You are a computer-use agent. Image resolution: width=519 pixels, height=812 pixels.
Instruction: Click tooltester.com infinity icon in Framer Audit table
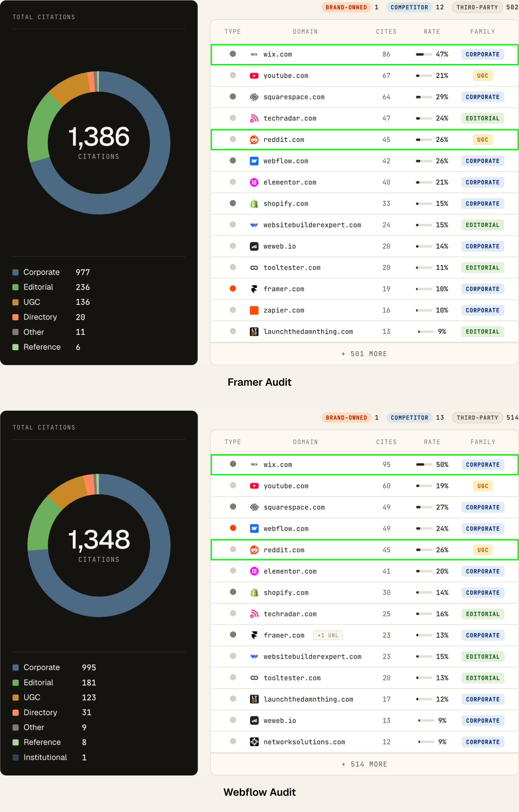[x=254, y=268]
